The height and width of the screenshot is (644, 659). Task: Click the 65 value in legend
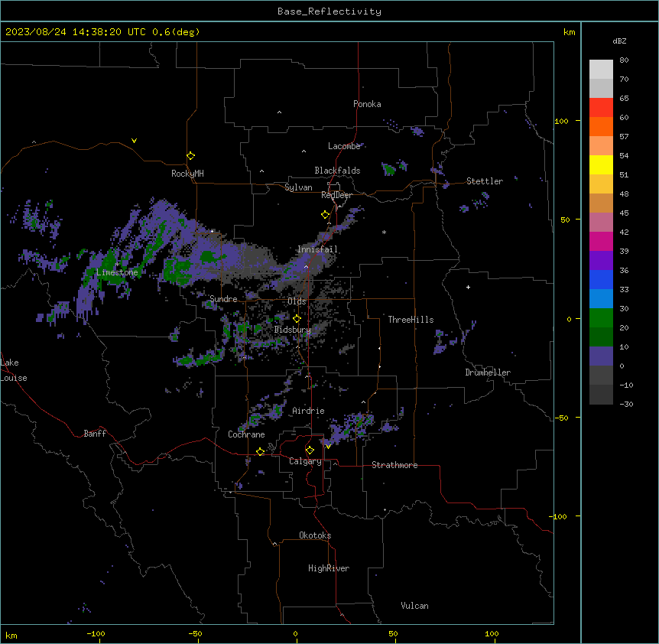point(624,98)
